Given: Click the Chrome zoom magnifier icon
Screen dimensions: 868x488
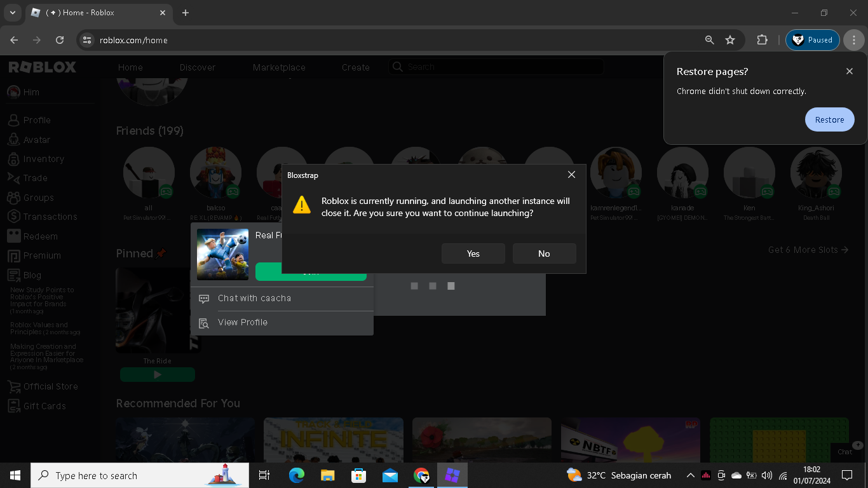Looking at the screenshot, I should pyautogui.click(x=710, y=40).
